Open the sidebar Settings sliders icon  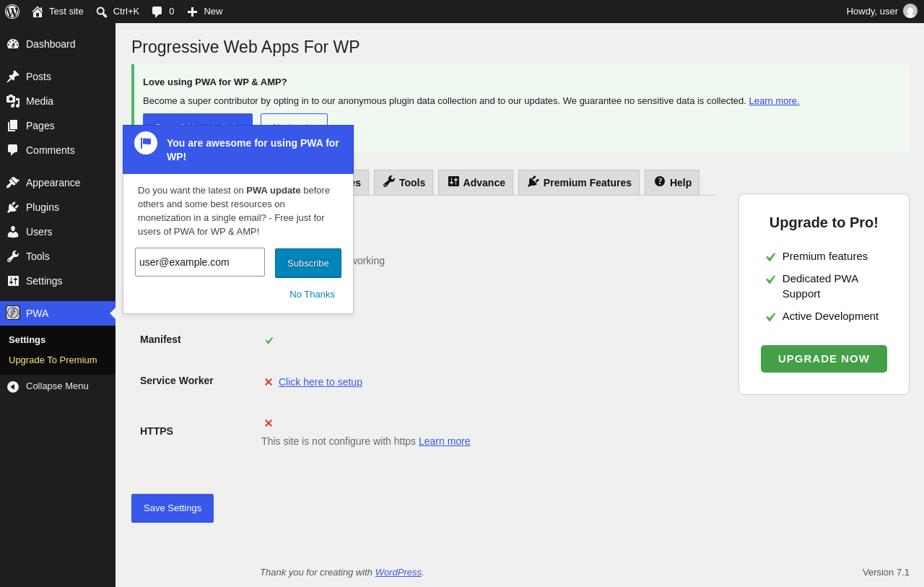[13, 281]
